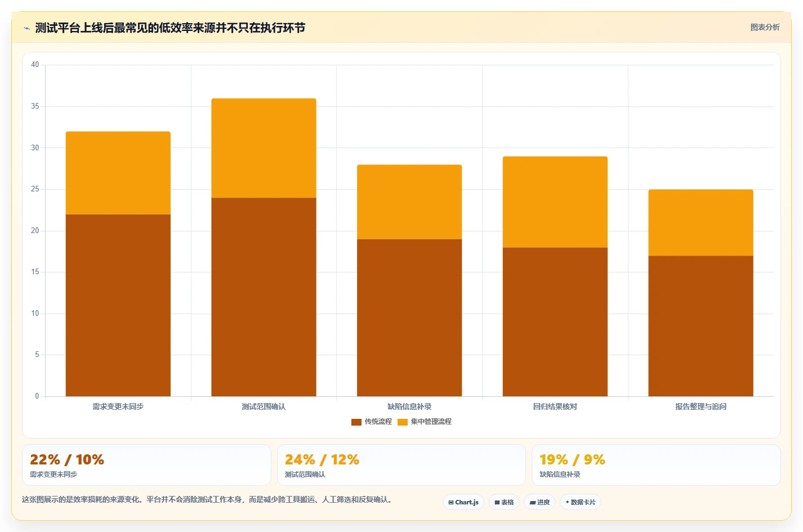The height and width of the screenshot is (532, 803).
Task: Click the lightning icon beside the chart title
Action: [26, 28]
